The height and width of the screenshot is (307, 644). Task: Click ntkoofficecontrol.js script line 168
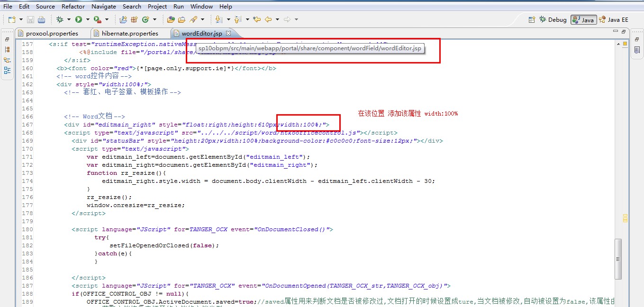point(231,133)
